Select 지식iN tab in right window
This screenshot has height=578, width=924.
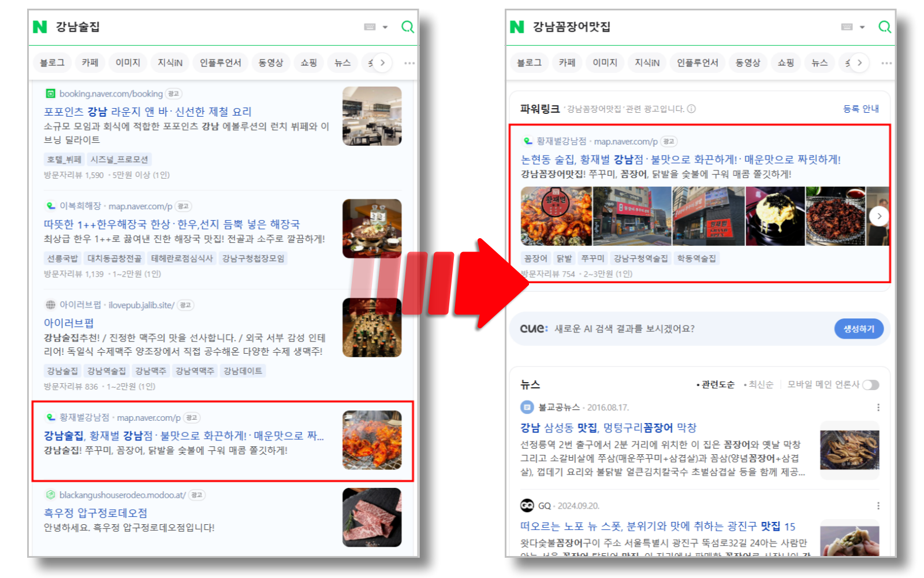647,62
